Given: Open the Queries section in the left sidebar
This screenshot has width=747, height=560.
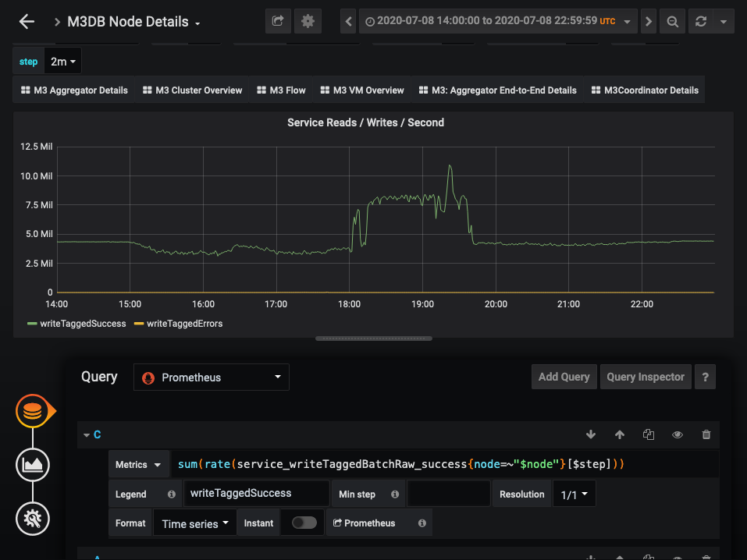Looking at the screenshot, I should pyautogui.click(x=32, y=411).
